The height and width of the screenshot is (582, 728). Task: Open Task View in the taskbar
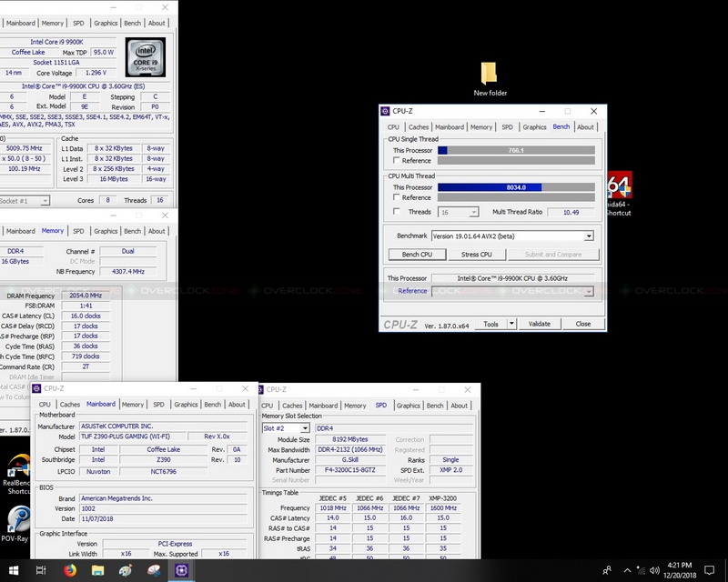(x=41, y=570)
